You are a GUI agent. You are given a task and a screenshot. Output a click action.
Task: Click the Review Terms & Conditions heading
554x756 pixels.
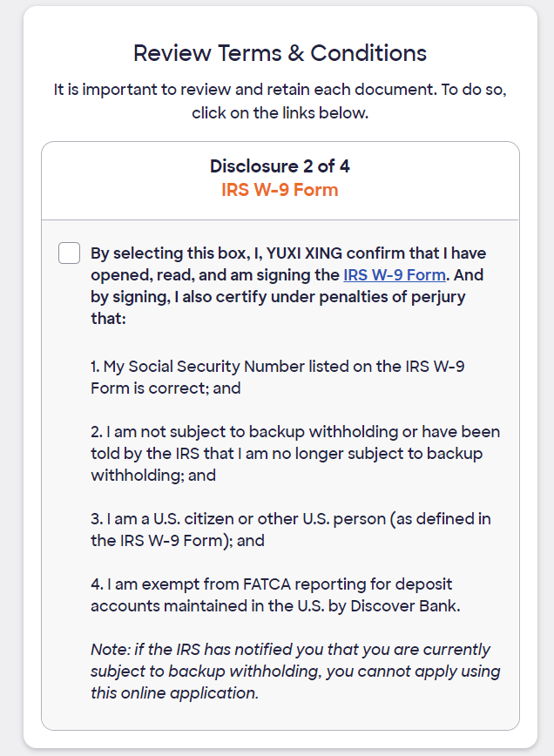point(280,53)
